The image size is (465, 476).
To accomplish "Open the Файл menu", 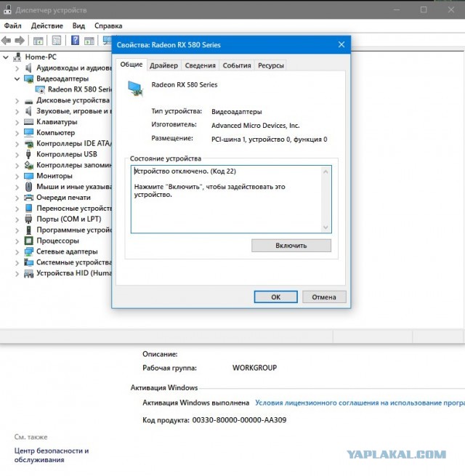I will tap(13, 26).
